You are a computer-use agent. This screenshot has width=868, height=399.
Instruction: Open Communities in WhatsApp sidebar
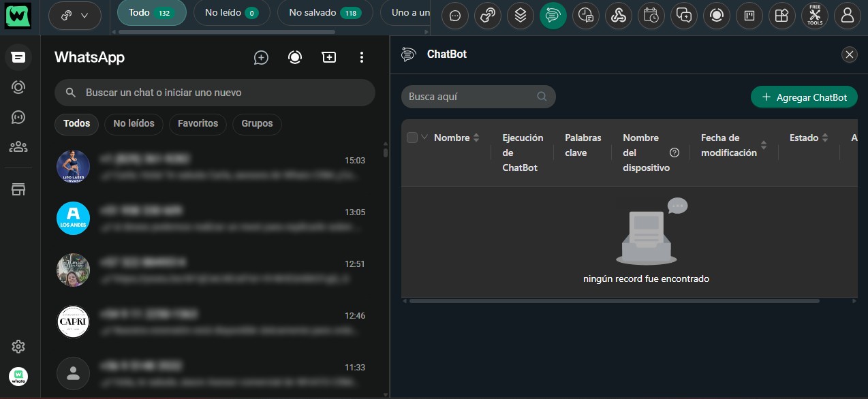pos(18,146)
